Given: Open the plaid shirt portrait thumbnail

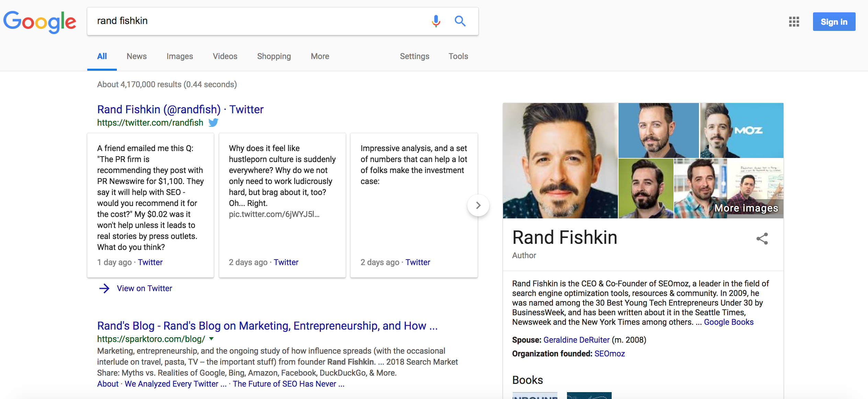Looking at the screenshot, I should (x=700, y=189).
